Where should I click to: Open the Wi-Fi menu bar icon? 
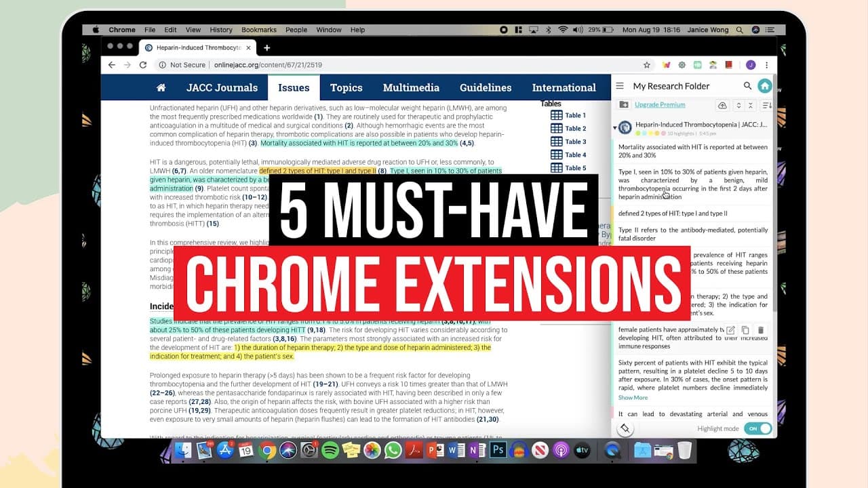pyautogui.click(x=563, y=30)
